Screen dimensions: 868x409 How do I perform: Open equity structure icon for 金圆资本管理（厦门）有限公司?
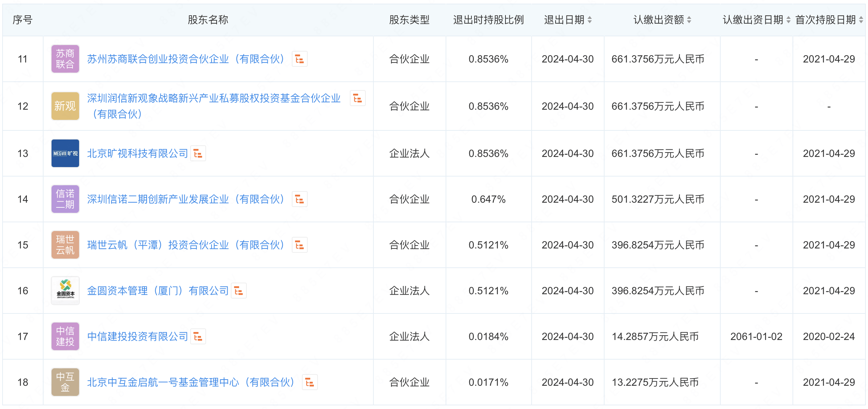coord(238,291)
